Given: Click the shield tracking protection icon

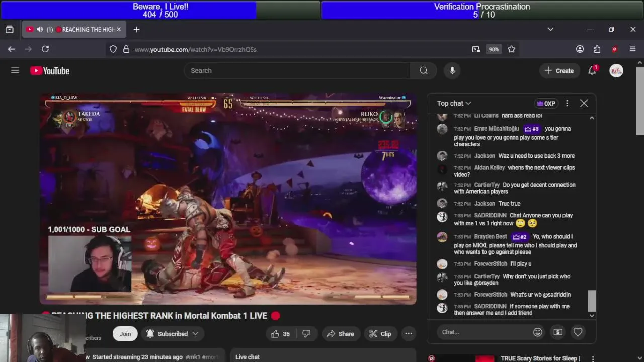Looking at the screenshot, I should 113,49.
